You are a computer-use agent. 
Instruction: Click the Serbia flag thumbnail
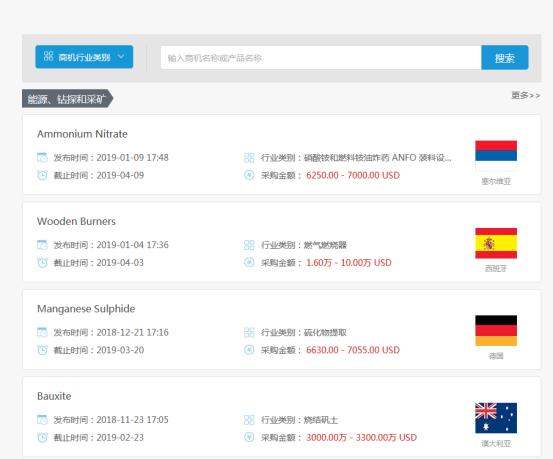point(496,156)
